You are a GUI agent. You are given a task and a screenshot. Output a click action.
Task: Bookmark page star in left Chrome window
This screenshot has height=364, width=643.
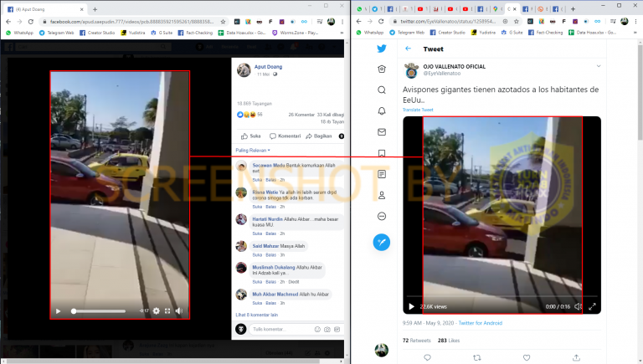click(223, 21)
